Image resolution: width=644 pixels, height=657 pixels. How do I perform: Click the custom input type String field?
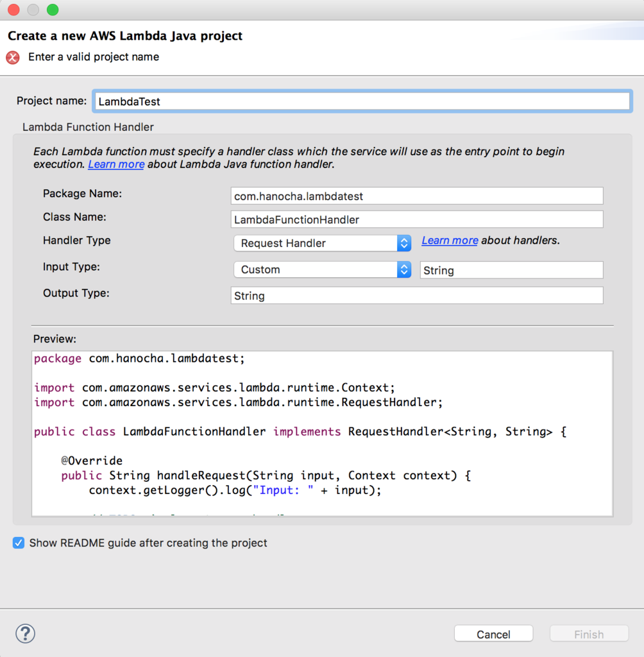(x=512, y=270)
